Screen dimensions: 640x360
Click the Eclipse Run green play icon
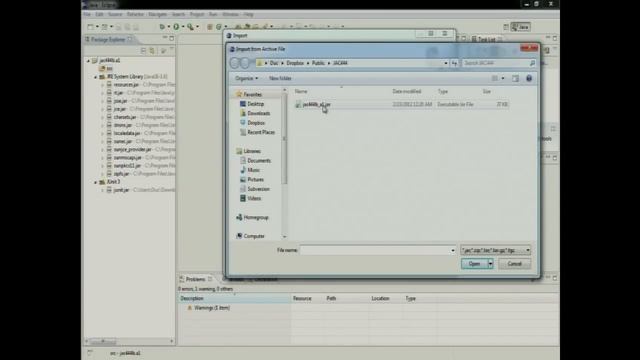tap(176, 27)
